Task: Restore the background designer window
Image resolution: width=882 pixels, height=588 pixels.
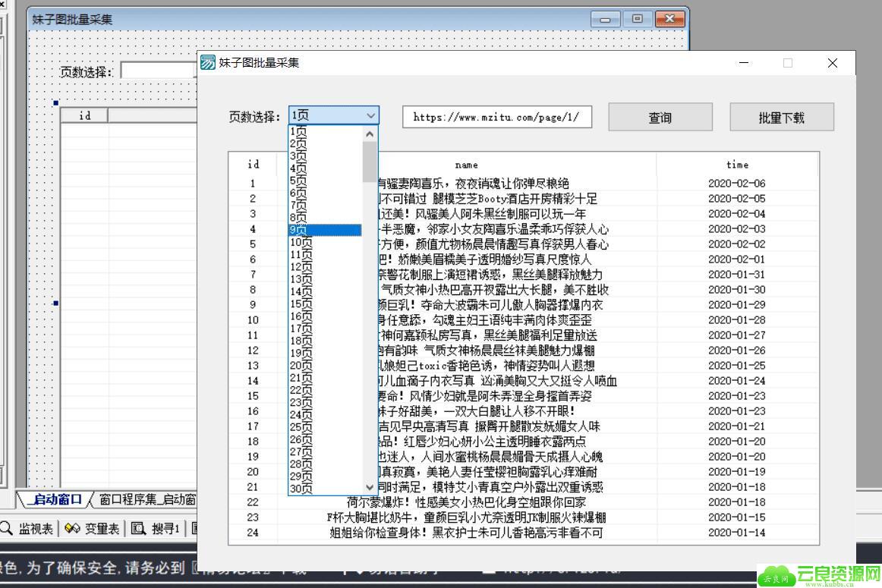Action: 638,18
